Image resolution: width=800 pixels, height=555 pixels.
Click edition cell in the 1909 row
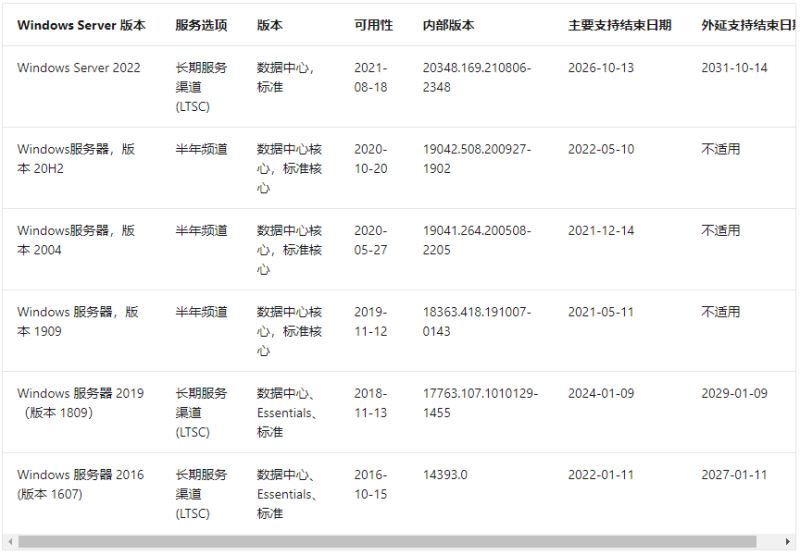point(289,331)
